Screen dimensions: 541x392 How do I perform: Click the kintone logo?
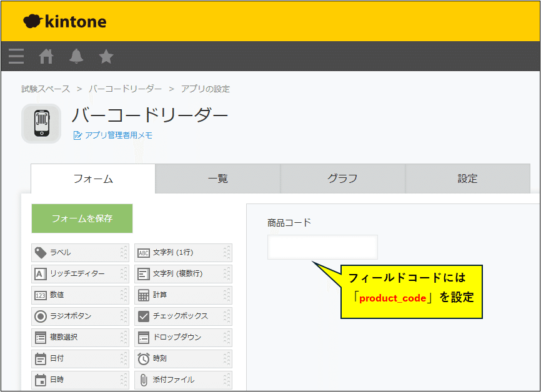[65, 22]
